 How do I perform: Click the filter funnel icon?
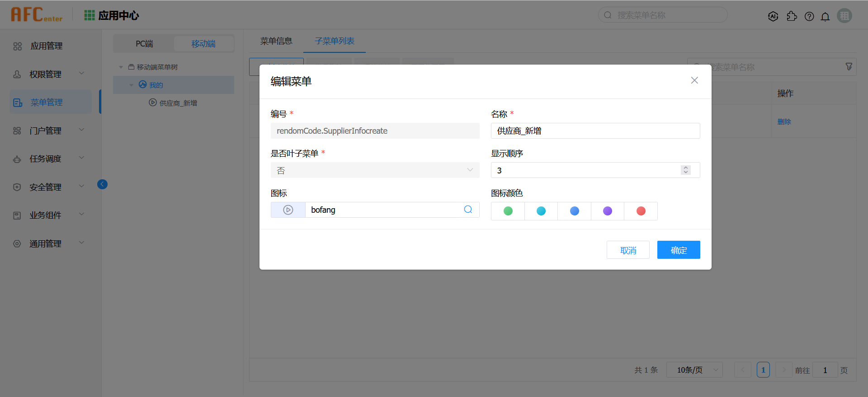(849, 67)
